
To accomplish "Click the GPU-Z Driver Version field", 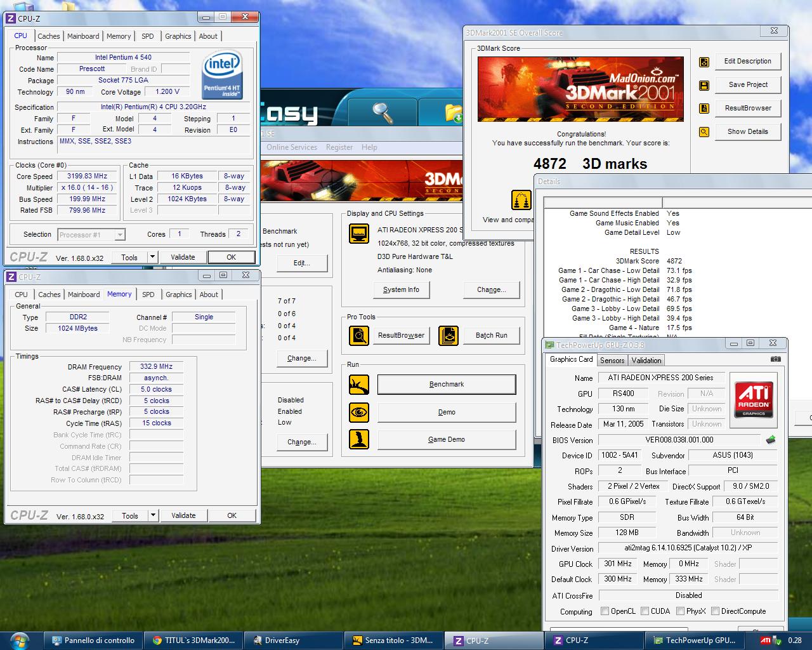I will [688, 548].
